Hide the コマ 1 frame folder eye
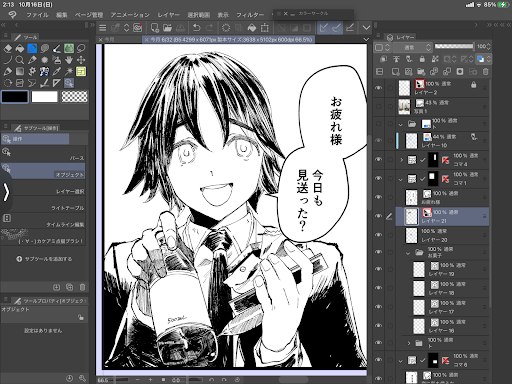The width and height of the screenshot is (512, 384). tap(378, 178)
